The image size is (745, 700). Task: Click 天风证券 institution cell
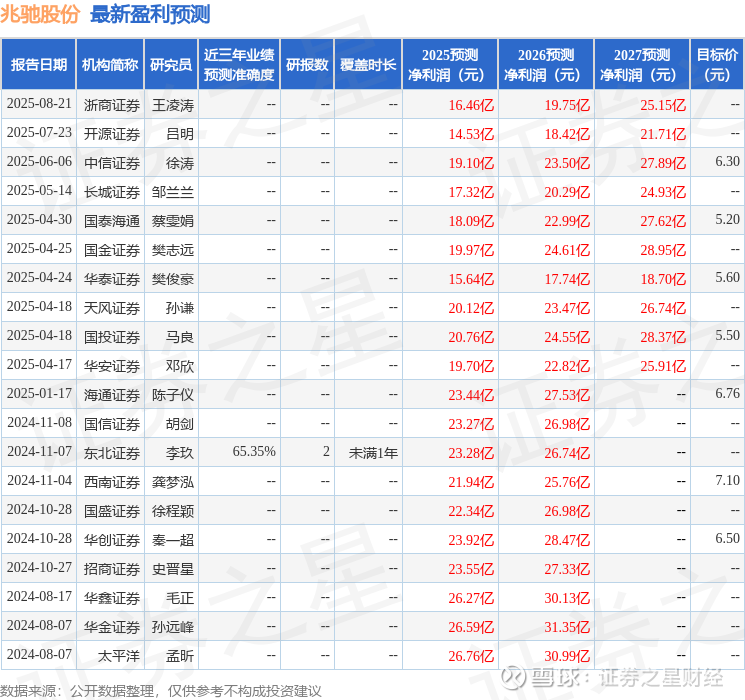[112, 308]
